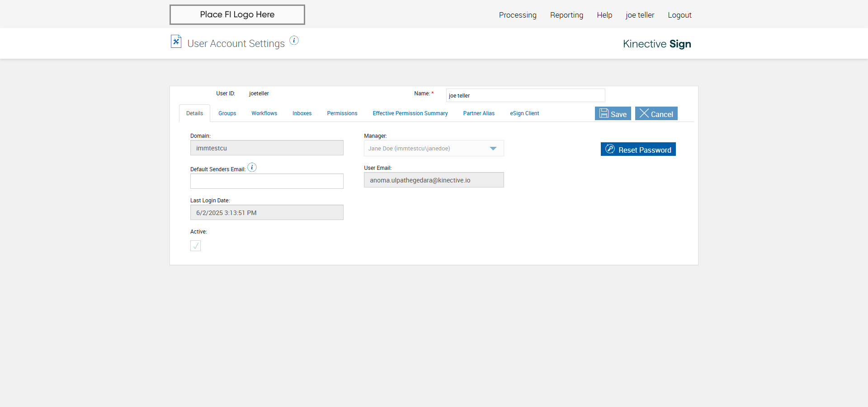Click the joe teller user menu

pos(640,15)
